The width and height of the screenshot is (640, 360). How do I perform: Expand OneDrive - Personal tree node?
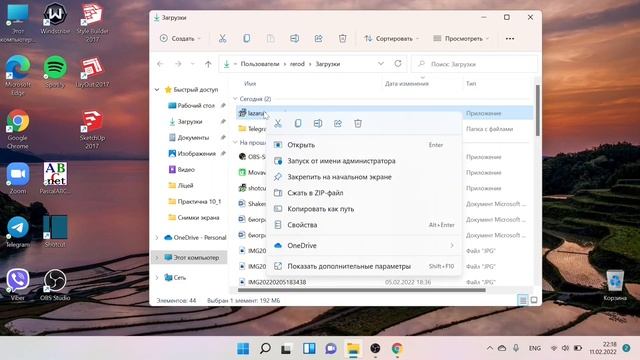[x=157, y=238]
